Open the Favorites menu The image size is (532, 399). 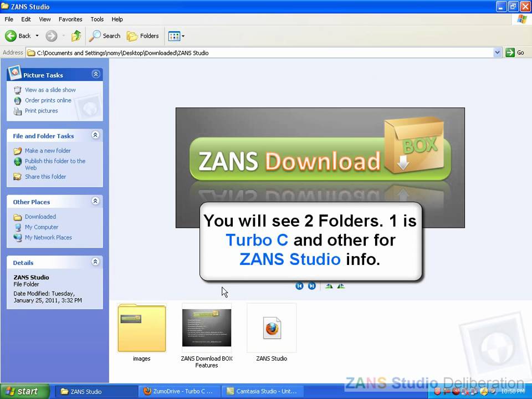pos(70,19)
